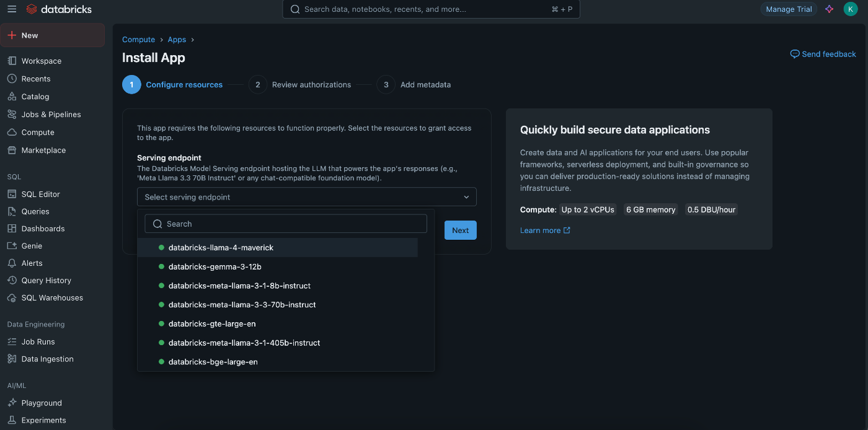The height and width of the screenshot is (430, 868).
Task: Click the Recents clock icon
Action: click(x=12, y=79)
